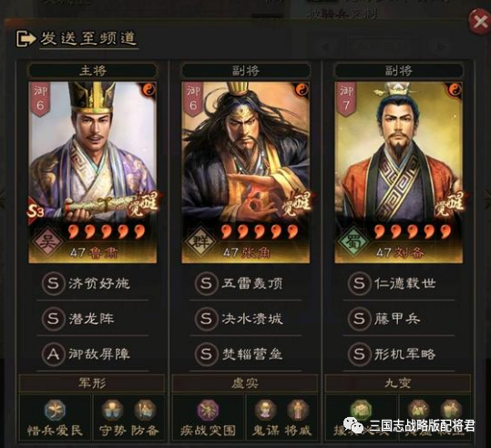This screenshot has height=448, width=491.
Task: Click the 吴 faction badge on 鲁肃
Action: point(47,241)
